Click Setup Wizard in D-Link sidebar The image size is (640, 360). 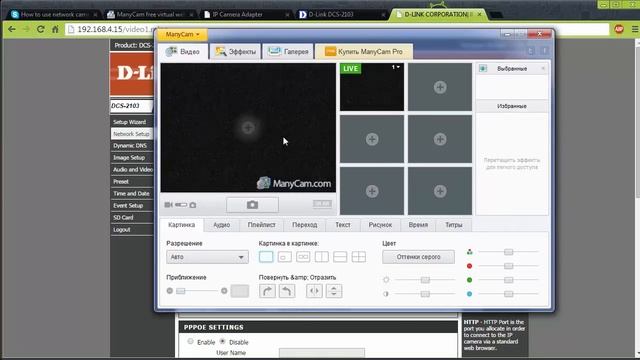point(131,122)
